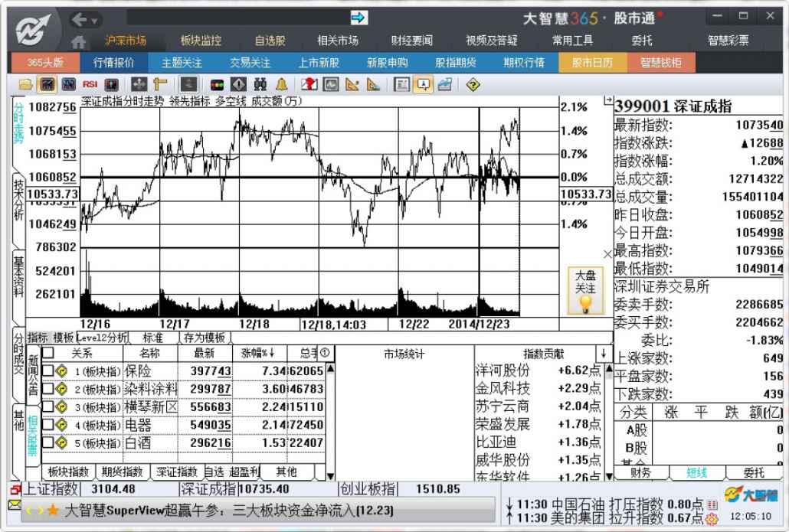
Task: Click the newspaper info icon in the toolbar
Action: tap(401, 84)
